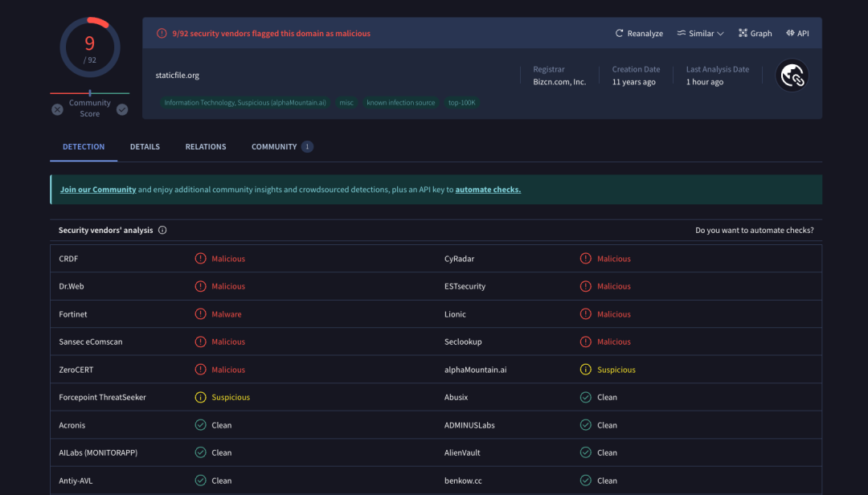
Task: Click the 9/92 detection score gauge
Action: [90, 47]
